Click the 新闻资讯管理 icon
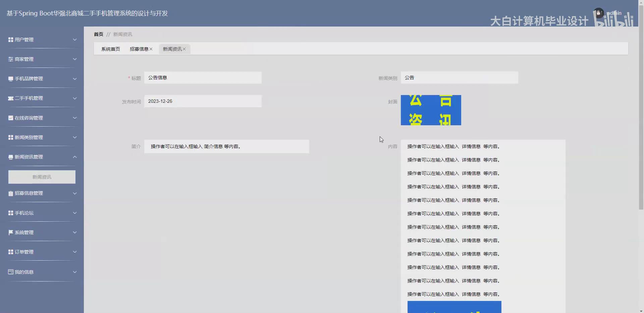Image resolution: width=644 pixels, height=313 pixels. click(x=11, y=157)
